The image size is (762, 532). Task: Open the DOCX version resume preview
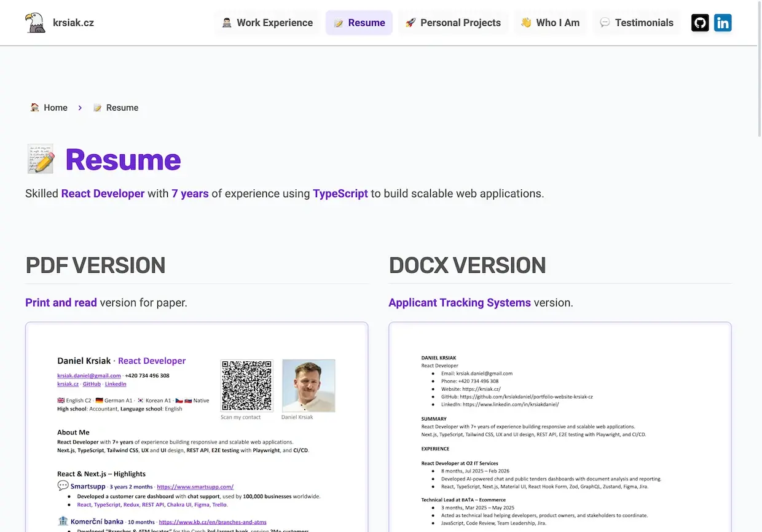[560, 430]
